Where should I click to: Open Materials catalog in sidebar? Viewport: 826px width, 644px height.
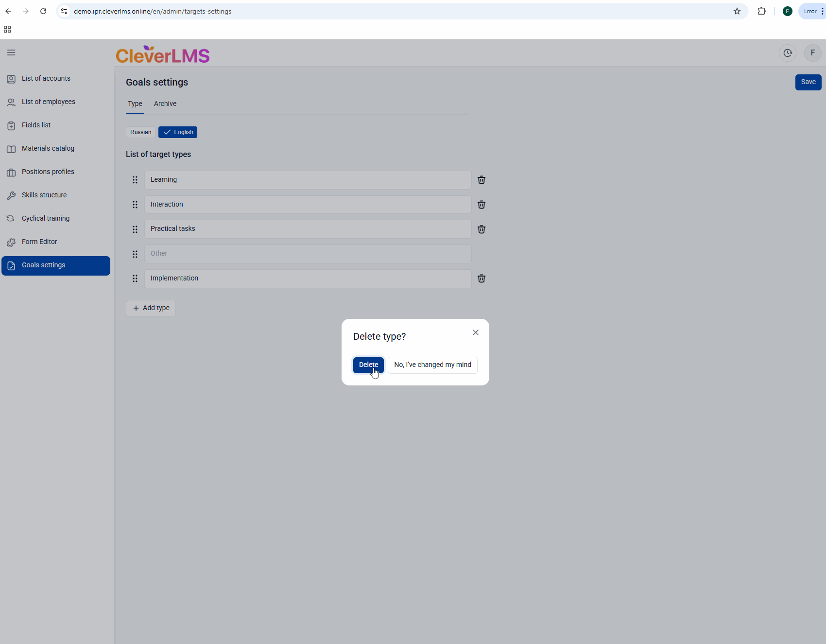pyautogui.click(x=56, y=149)
